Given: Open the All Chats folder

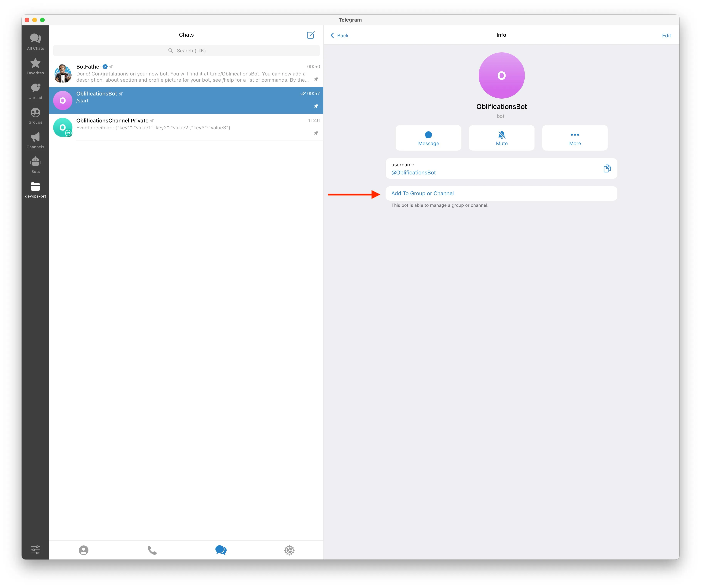Looking at the screenshot, I should pyautogui.click(x=35, y=42).
